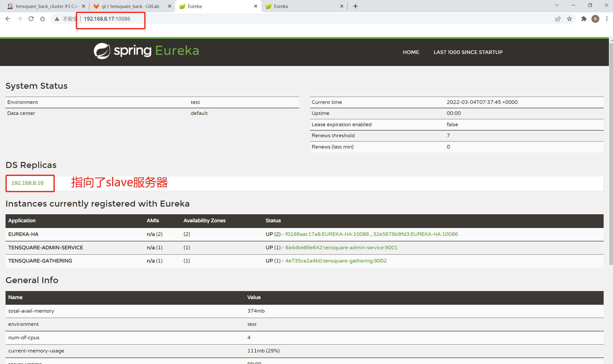Click the General Info Name column header
613x364 pixels.
15,297
